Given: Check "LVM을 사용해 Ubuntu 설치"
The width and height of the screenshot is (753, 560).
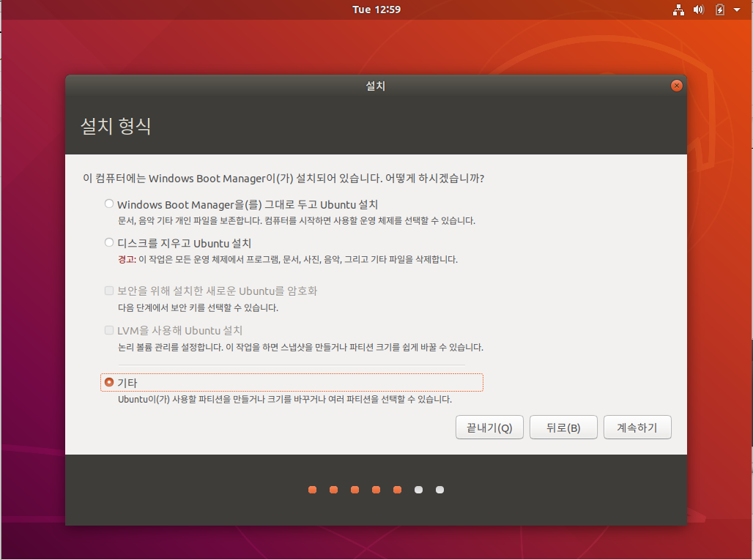Looking at the screenshot, I should click(108, 330).
